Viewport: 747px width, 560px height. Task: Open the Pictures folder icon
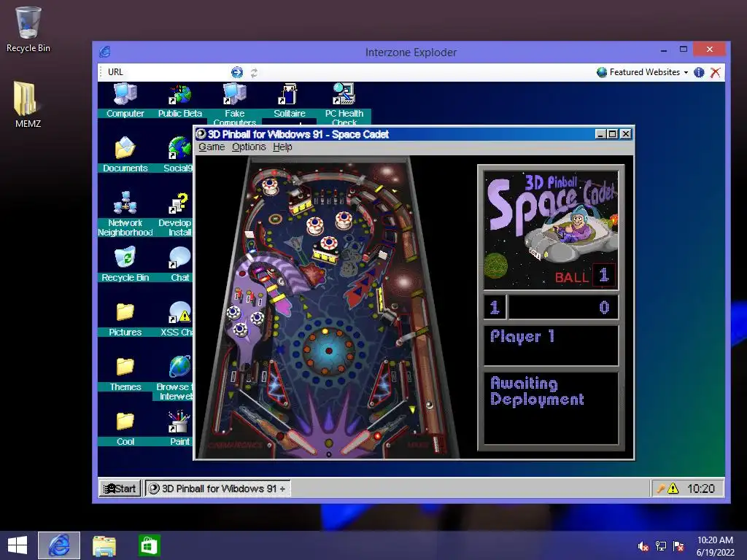(x=125, y=312)
